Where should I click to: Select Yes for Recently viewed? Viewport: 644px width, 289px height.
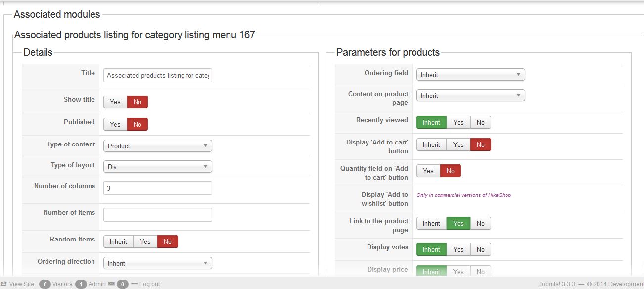pos(459,122)
